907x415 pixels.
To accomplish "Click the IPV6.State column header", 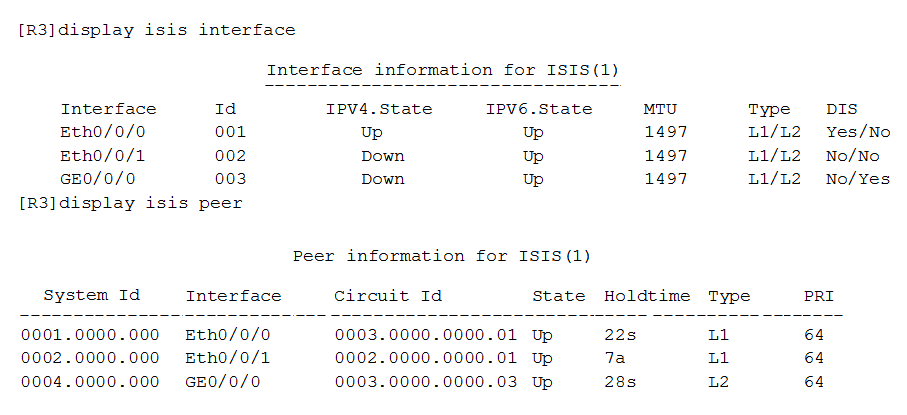I will pos(539,109).
